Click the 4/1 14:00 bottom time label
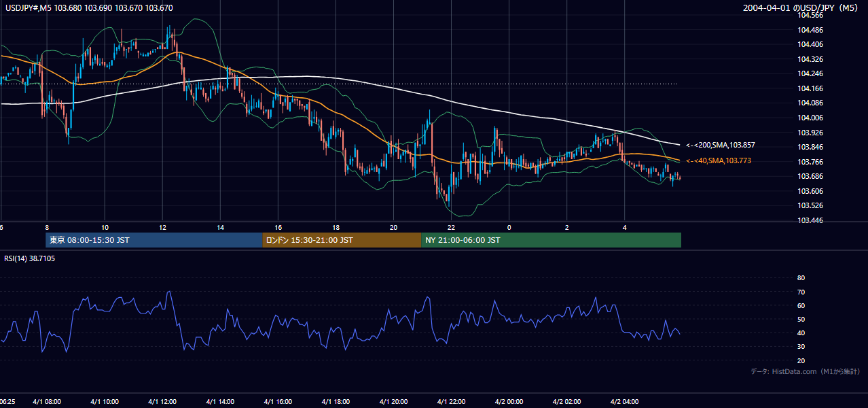This screenshot has height=408, width=868. click(x=220, y=401)
